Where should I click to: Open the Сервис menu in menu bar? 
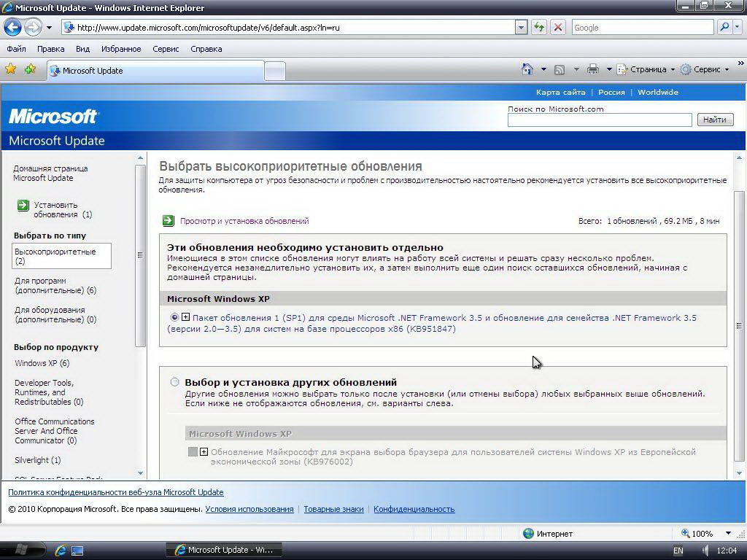coord(166,49)
